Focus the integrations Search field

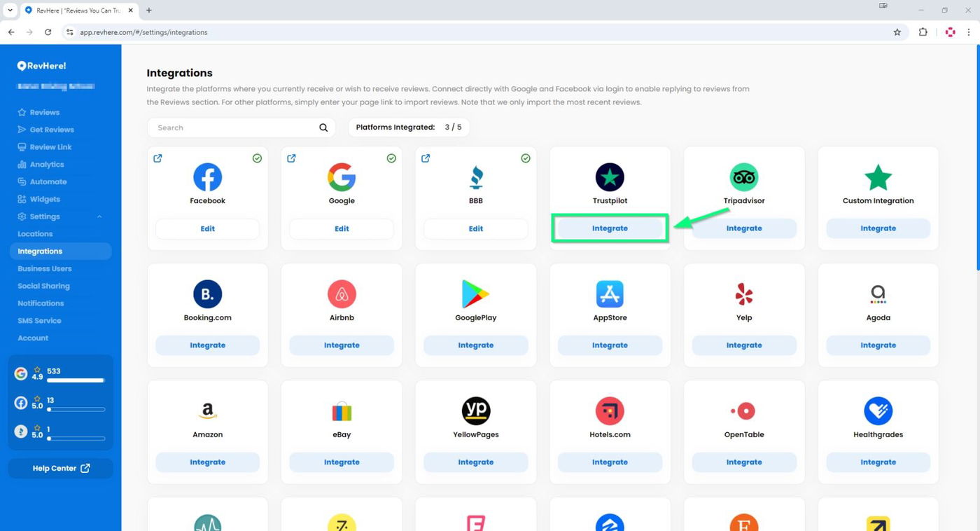241,127
